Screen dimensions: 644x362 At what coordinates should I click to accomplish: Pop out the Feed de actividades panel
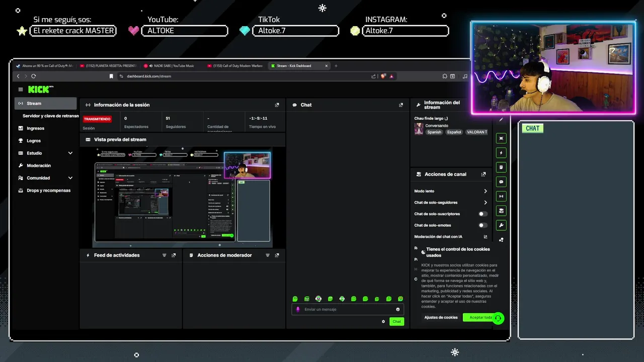[x=174, y=255]
